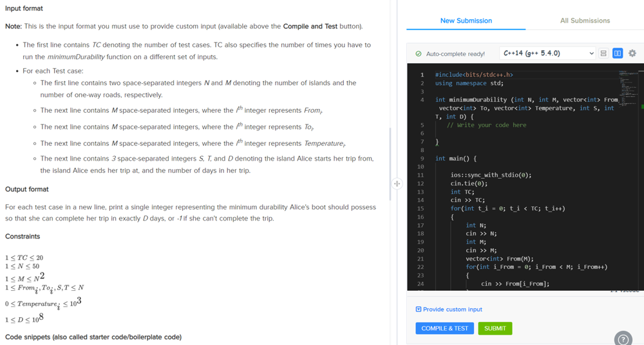Image resolution: width=644 pixels, height=345 pixels.
Task: Click the 'cin.tie(0);' code line
Action: [469, 183]
